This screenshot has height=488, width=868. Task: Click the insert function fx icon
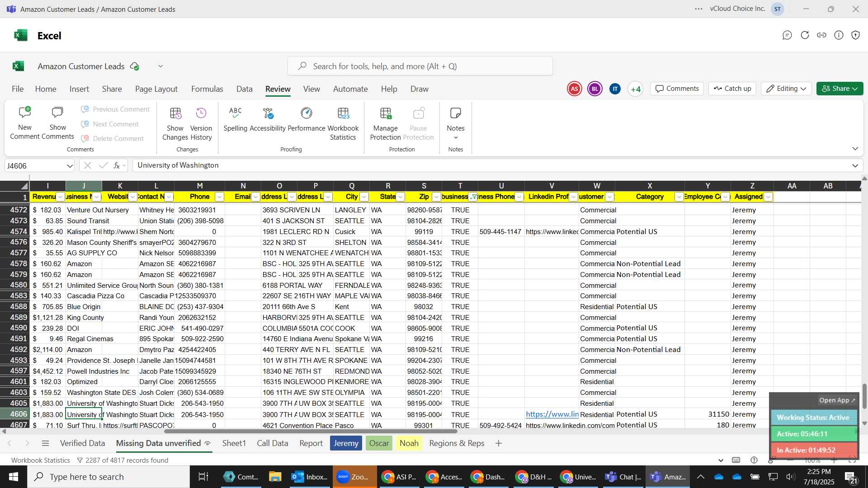click(117, 166)
